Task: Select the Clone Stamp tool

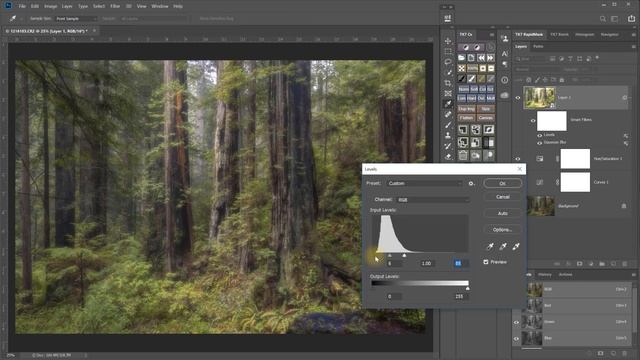Action: tap(448, 135)
